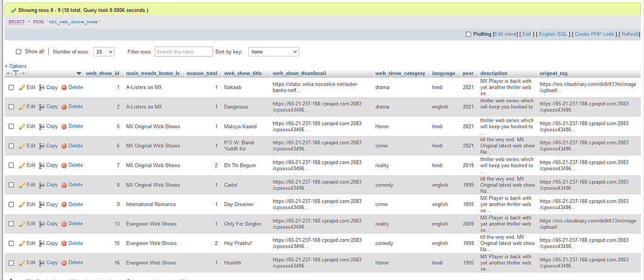Focus the Filter rows search field
Image resolution: width=644 pixels, height=280 pixels.
click(184, 51)
